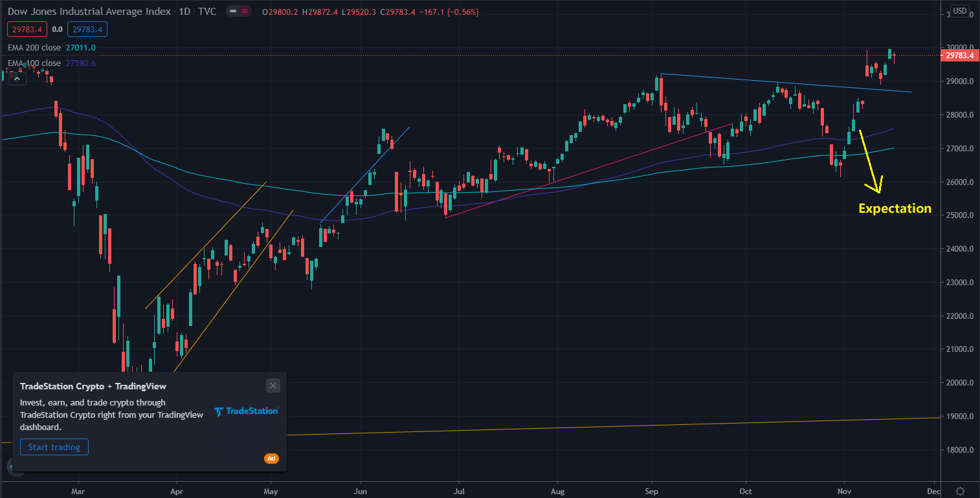
Task: Close the TradeStation Crypto ad popup
Action: [x=273, y=385]
